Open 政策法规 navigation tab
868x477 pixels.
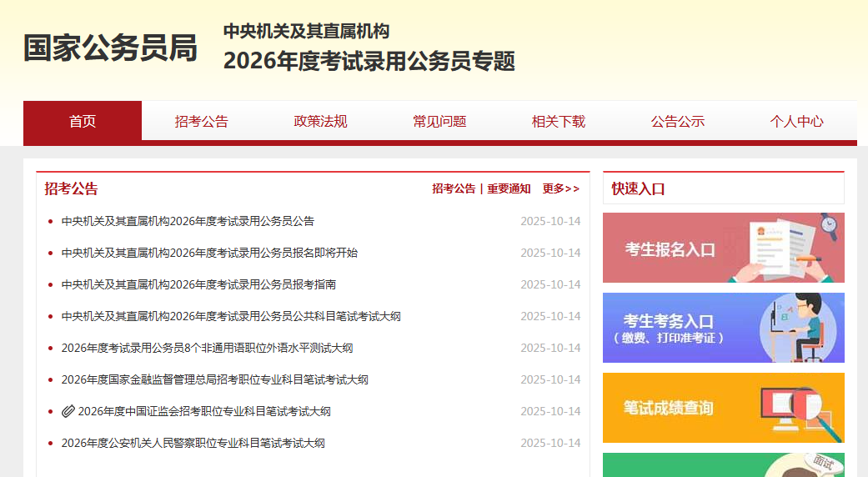[x=320, y=122]
